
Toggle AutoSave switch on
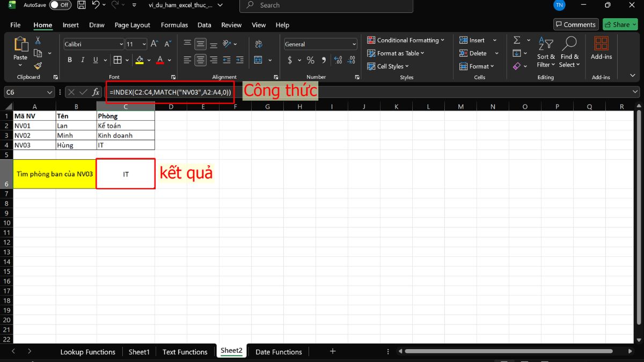(60, 5)
